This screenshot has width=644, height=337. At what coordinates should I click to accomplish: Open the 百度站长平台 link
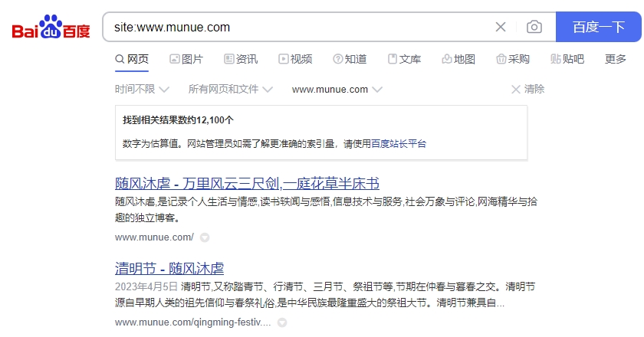click(399, 144)
